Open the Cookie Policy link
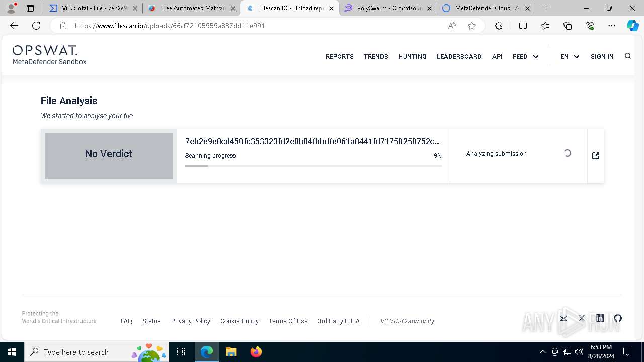The image size is (644, 362). (x=239, y=321)
